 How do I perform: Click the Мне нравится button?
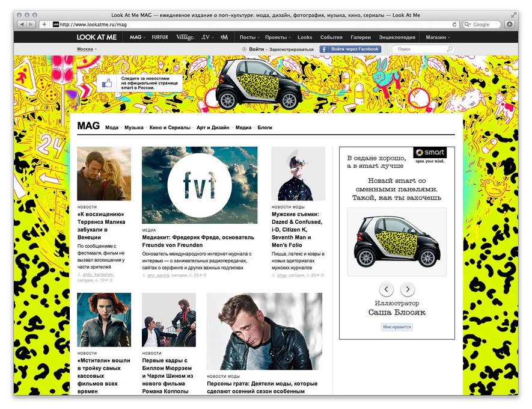coord(397,327)
